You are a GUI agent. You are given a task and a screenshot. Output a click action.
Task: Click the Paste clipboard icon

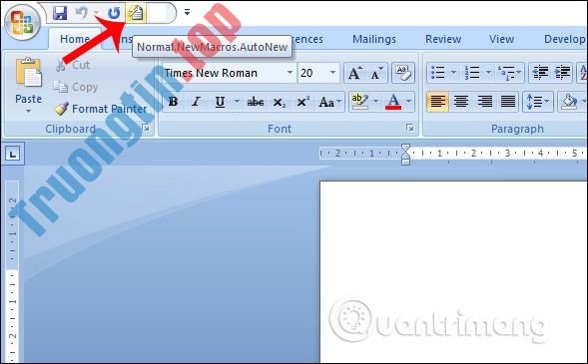click(29, 73)
